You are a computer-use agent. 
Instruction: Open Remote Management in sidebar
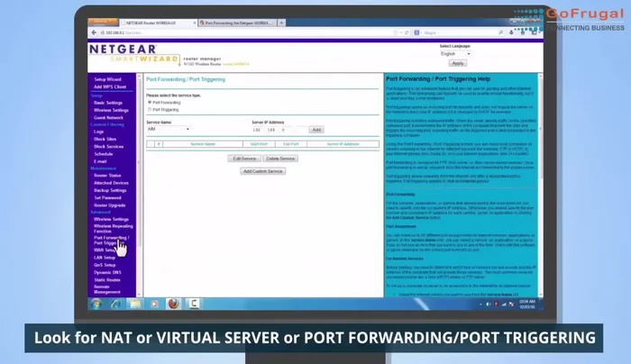click(107, 289)
